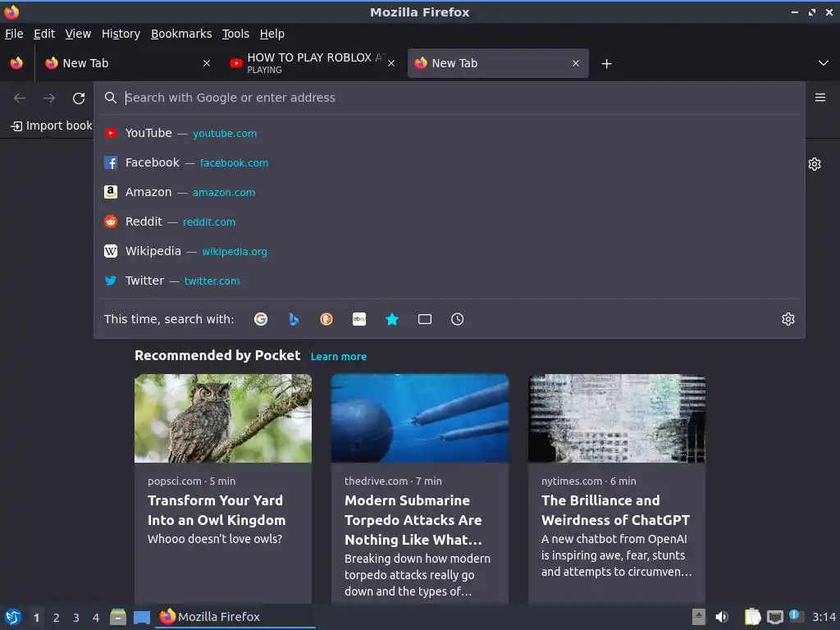Click show desktop icon in taskbar
Viewport: 840px width, 630px height.
click(x=142, y=617)
